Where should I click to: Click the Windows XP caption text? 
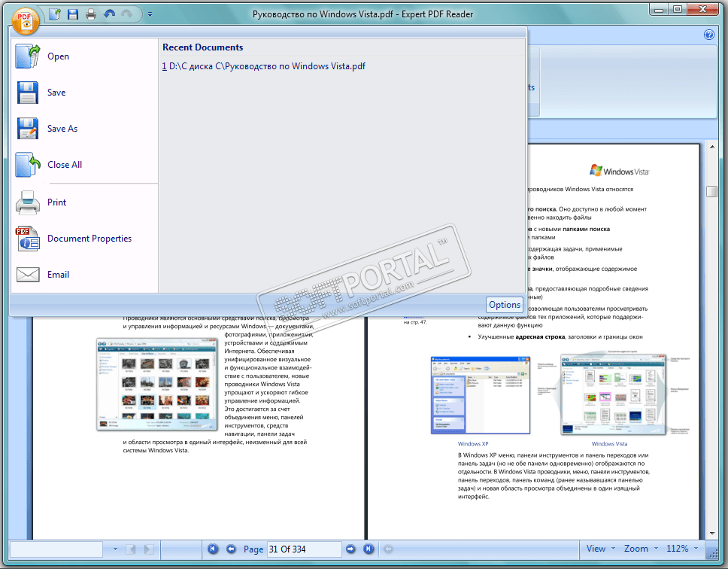click(472, 444)
